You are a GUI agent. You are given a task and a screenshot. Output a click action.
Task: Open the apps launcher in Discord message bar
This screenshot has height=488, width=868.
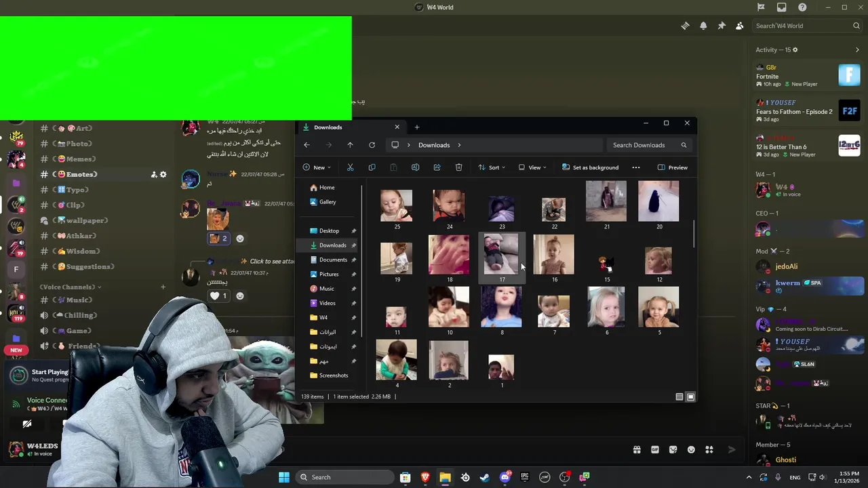[x=709, y=449]
